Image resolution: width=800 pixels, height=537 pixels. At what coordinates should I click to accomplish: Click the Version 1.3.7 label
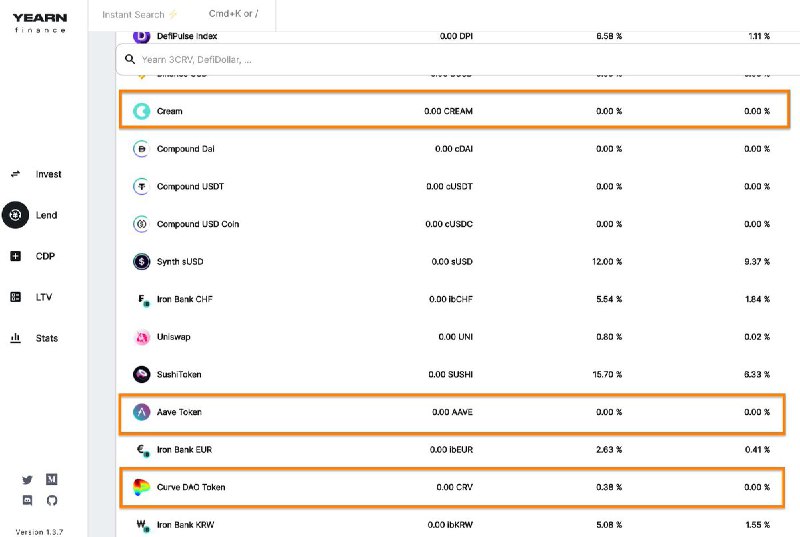coord(39,532)
